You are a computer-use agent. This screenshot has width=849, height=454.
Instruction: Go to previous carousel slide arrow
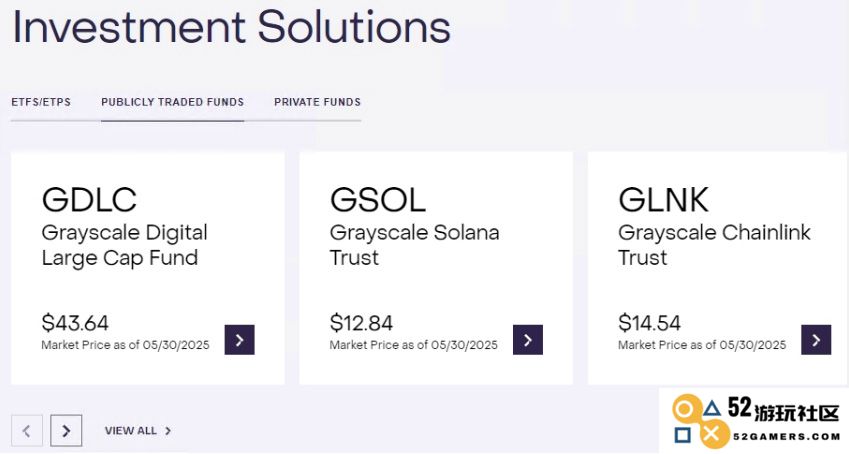27,431
